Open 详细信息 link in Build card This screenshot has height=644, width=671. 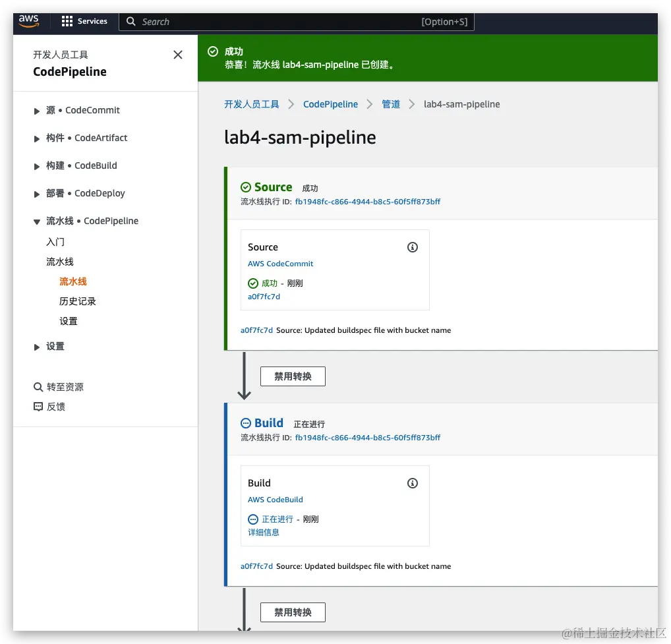tap(264, 533)
